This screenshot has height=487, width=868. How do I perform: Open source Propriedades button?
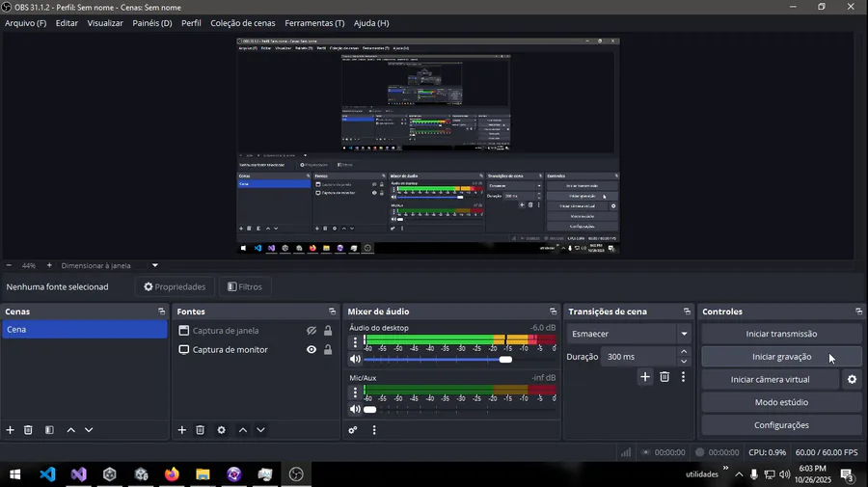(175, 286)
